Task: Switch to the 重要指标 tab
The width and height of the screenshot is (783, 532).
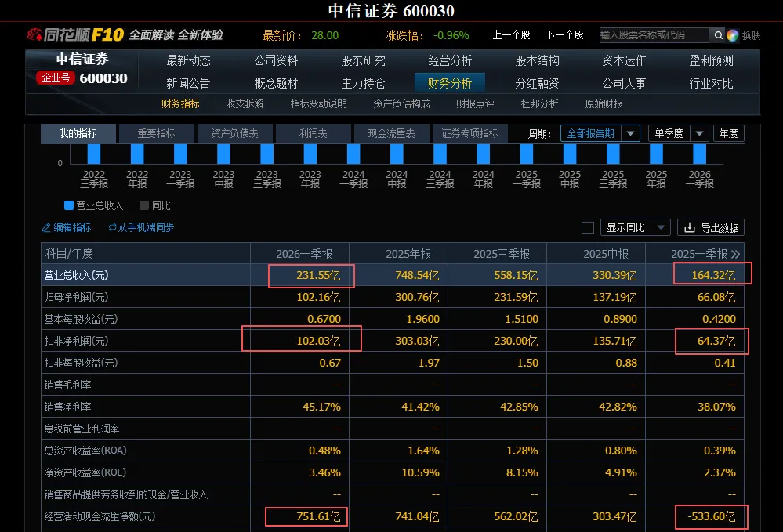Action: point(156,133)
